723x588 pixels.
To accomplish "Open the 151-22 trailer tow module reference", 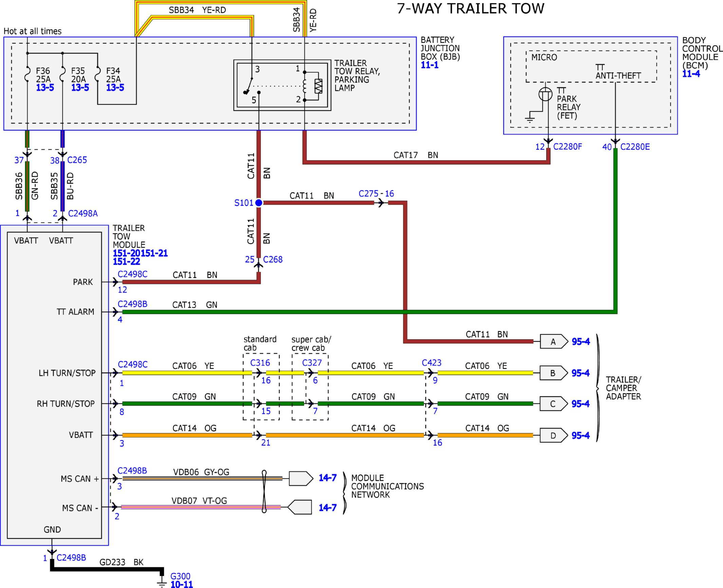I will tap(127, 262).
